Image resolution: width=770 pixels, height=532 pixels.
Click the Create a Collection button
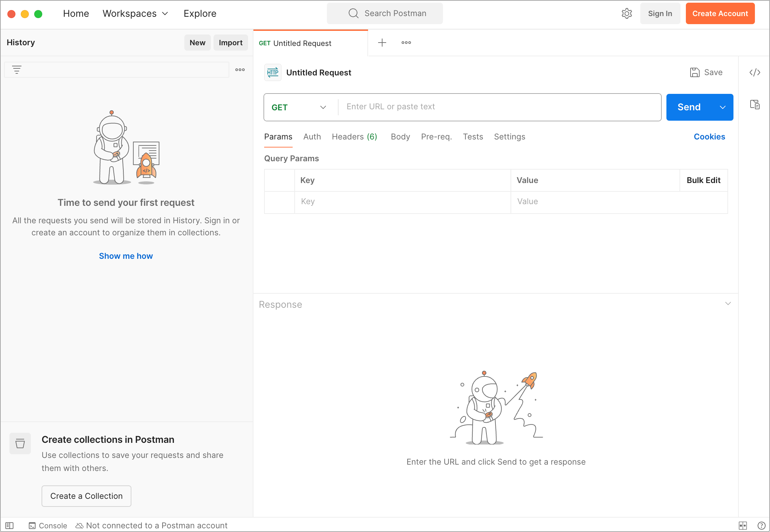point(86,496)
